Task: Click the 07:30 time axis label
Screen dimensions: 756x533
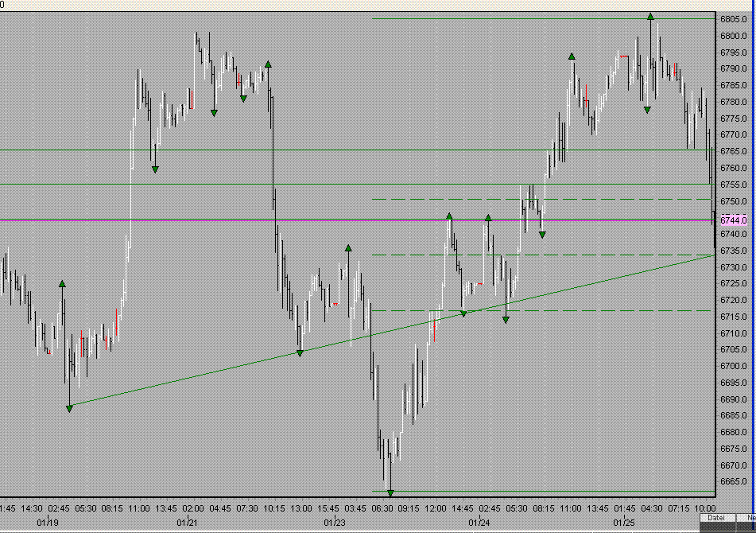Action: 247,508
